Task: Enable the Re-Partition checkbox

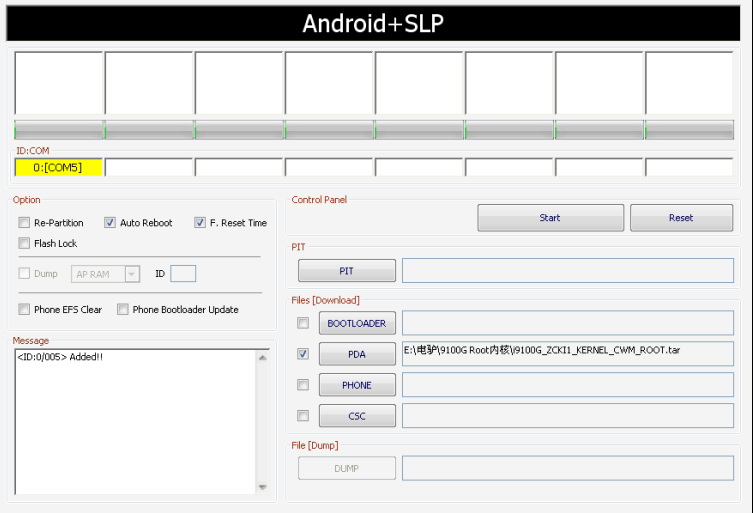Action: pos(24,222)
